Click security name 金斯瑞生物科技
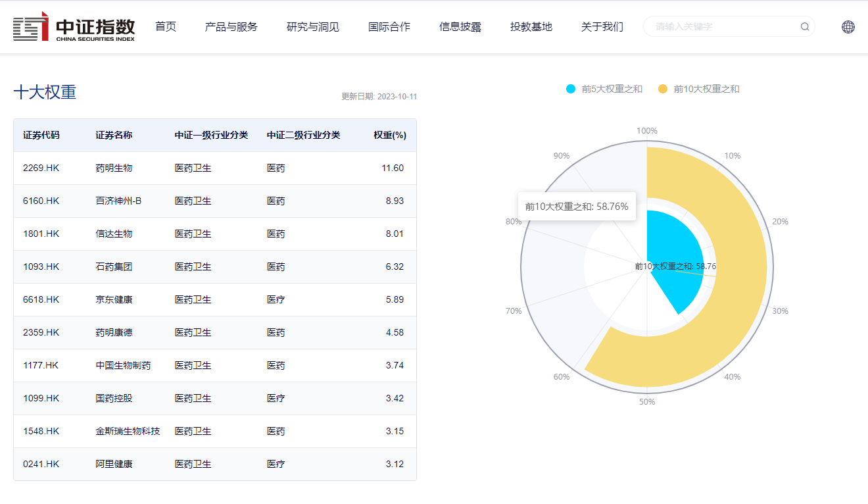The image size is (868, 504). (128, 431)
